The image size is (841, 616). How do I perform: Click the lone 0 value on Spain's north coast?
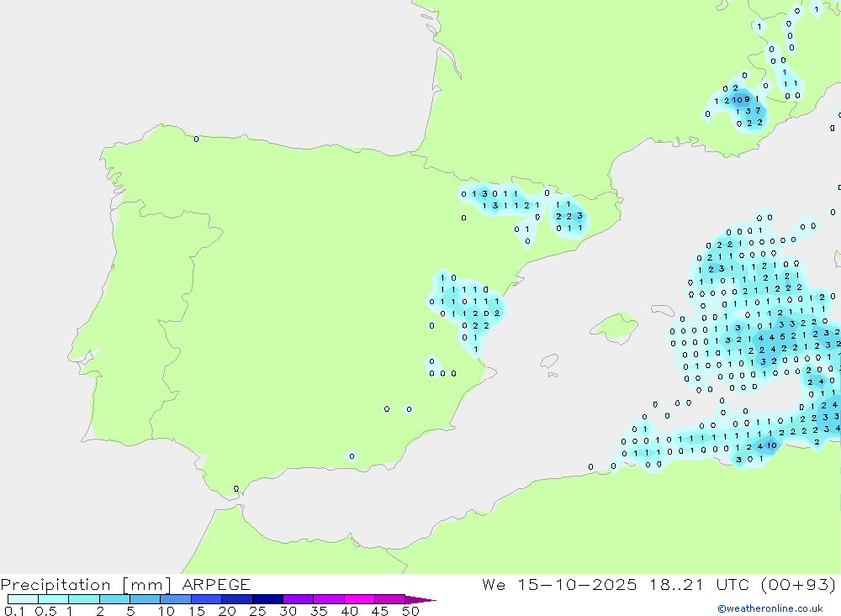click(x=197, y=140)
